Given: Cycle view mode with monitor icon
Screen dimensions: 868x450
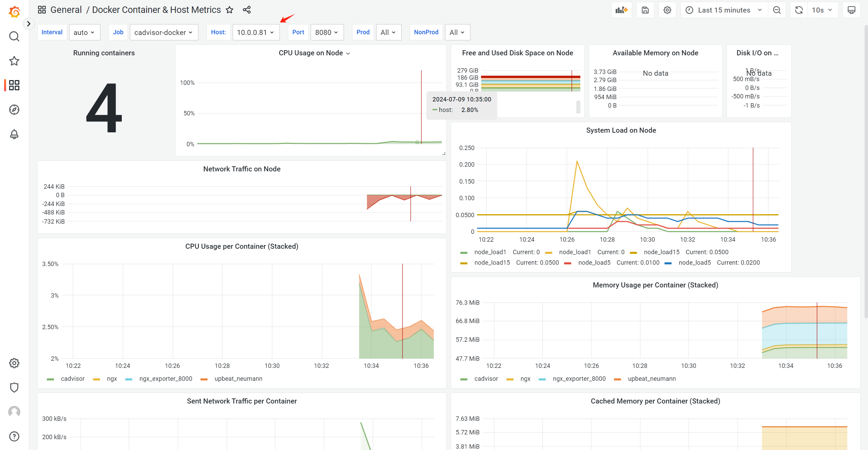Looking at the screenshot, I should pyautogui.click(x=851, y=10).
